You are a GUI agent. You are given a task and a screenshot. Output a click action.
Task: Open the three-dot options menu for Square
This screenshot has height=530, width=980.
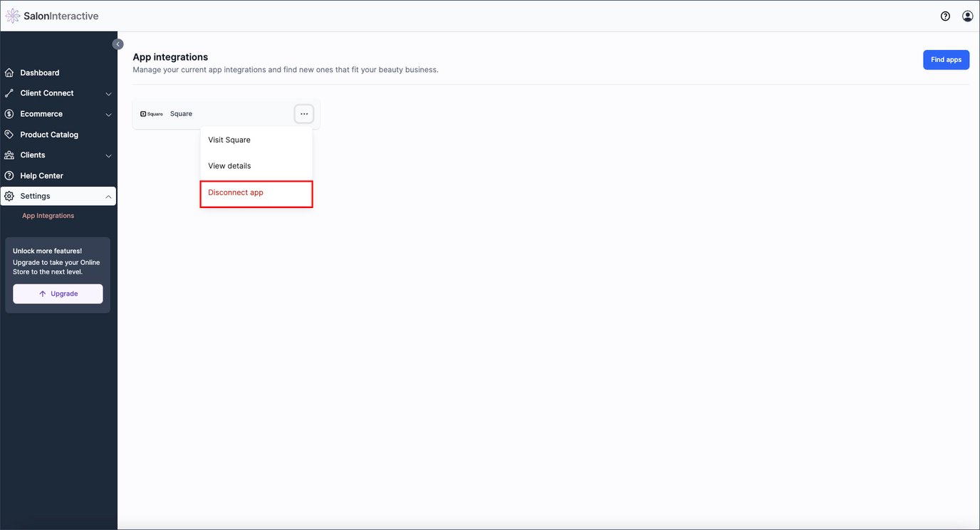pos(304,113)
